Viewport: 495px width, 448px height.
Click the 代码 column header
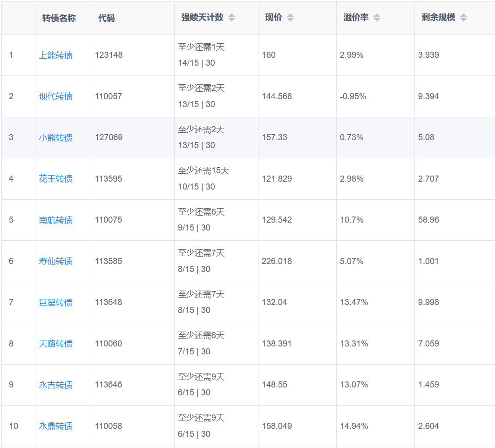pos(106,18)
